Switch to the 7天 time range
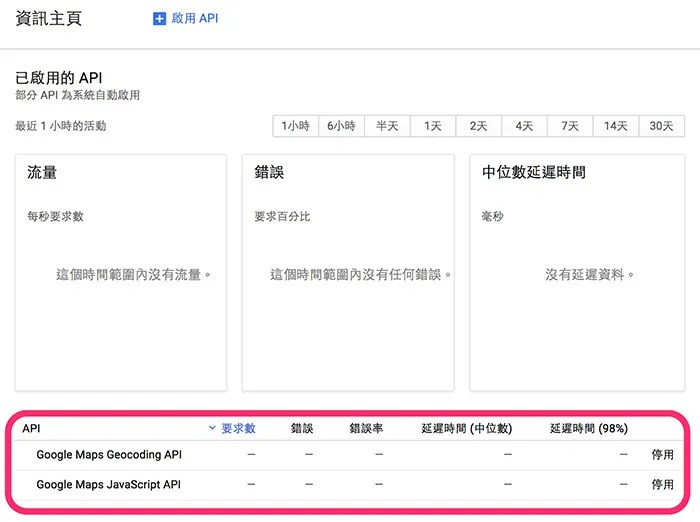The width and height of the screenshot is (700, 522). 570,126
